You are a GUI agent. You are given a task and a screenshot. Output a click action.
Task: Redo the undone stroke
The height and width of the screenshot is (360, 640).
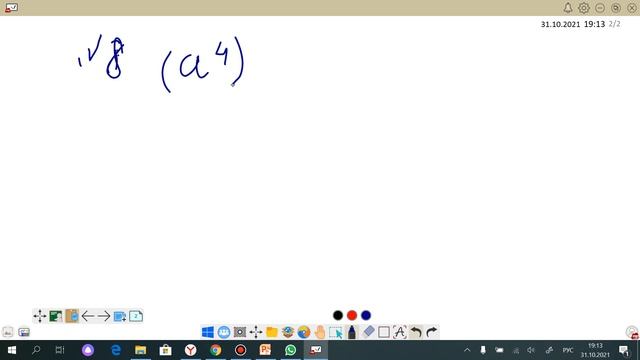coord(431,332)
